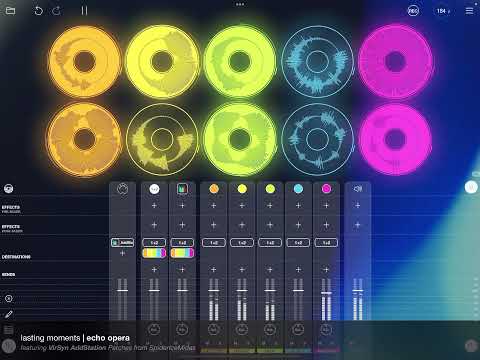The height and width of the screenshot is (360, 480).
Task: Pause playback with the pause button
Action: click(x=84, y=11)
